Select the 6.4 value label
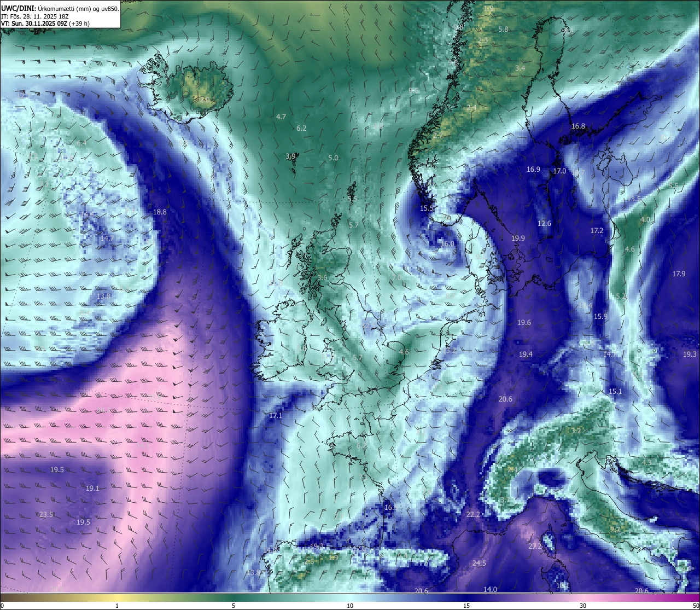The image size is (700, 610). click(x=81, y=143)
